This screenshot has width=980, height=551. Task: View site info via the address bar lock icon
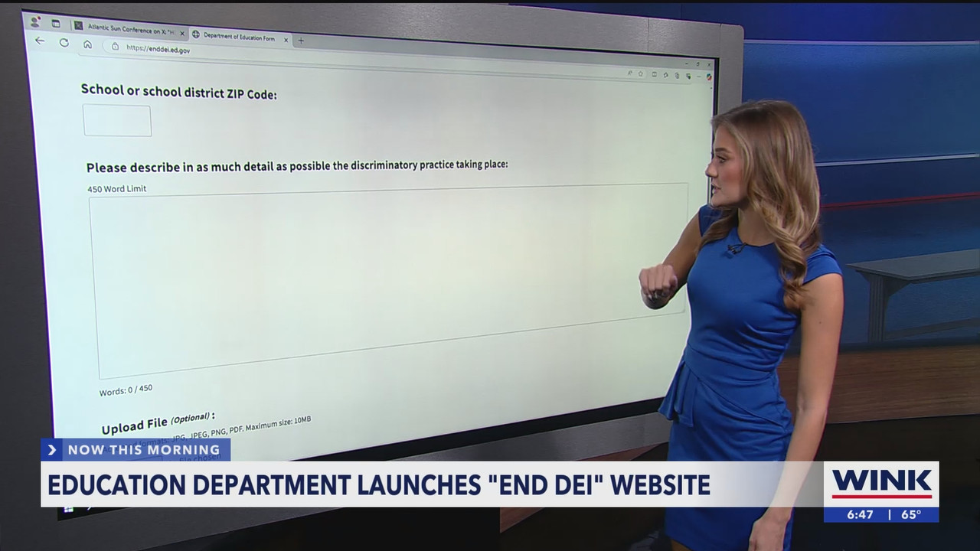pyautogui.click(x=115, y=46)
